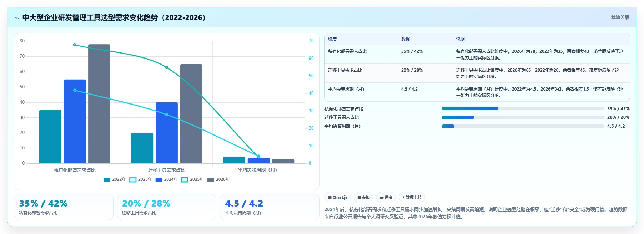
Task: Click the 2026年 bar for 私有化部署需求占比
Action: pyautogui.click(x=99, y=104)
